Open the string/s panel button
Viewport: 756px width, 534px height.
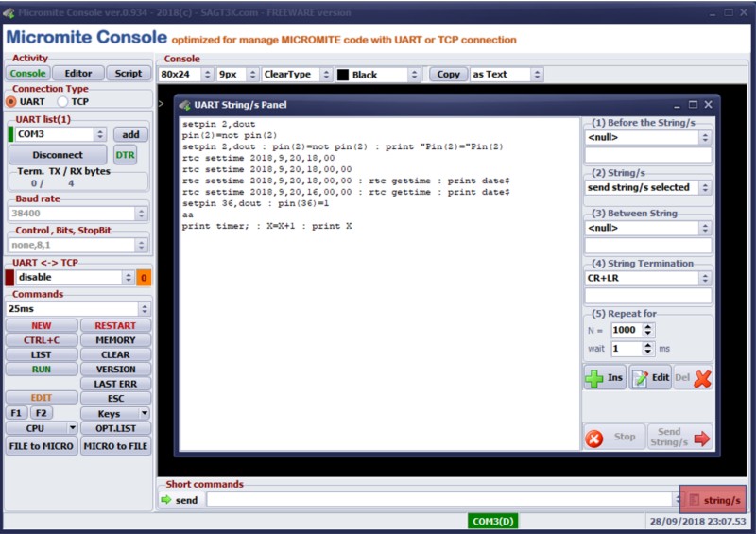[713, 499]
